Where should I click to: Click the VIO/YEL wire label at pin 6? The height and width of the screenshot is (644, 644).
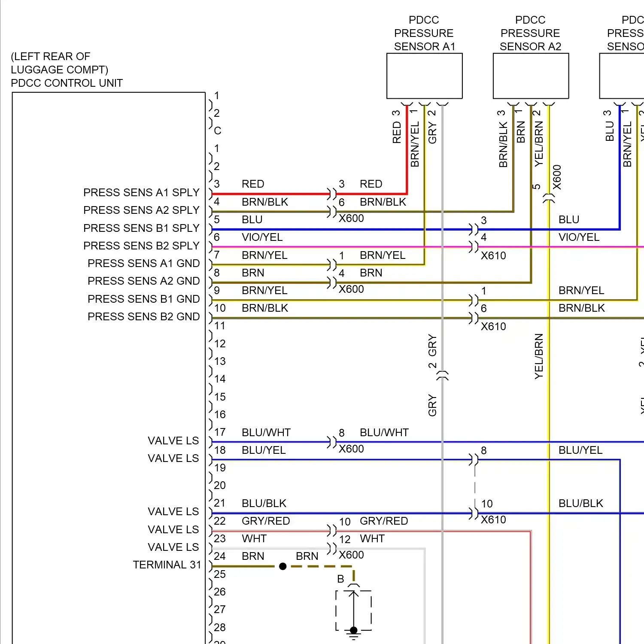(262, 237)
